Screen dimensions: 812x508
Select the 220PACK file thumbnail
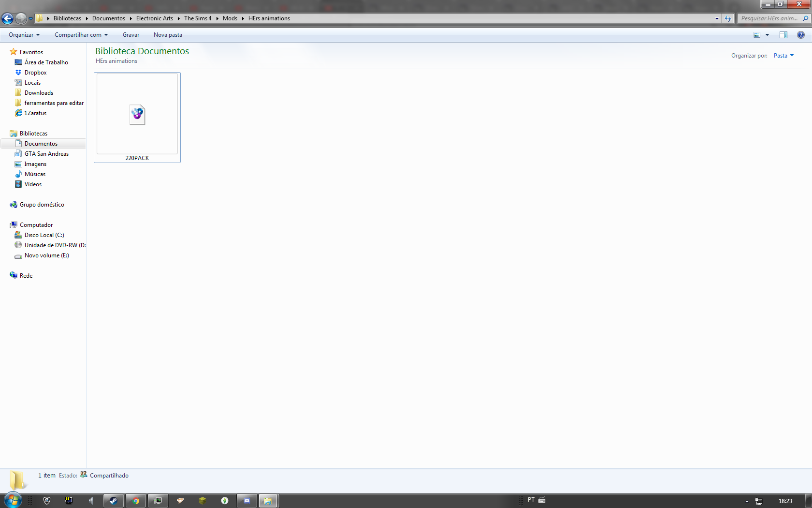pyautogui.click(x=137, y=115)
